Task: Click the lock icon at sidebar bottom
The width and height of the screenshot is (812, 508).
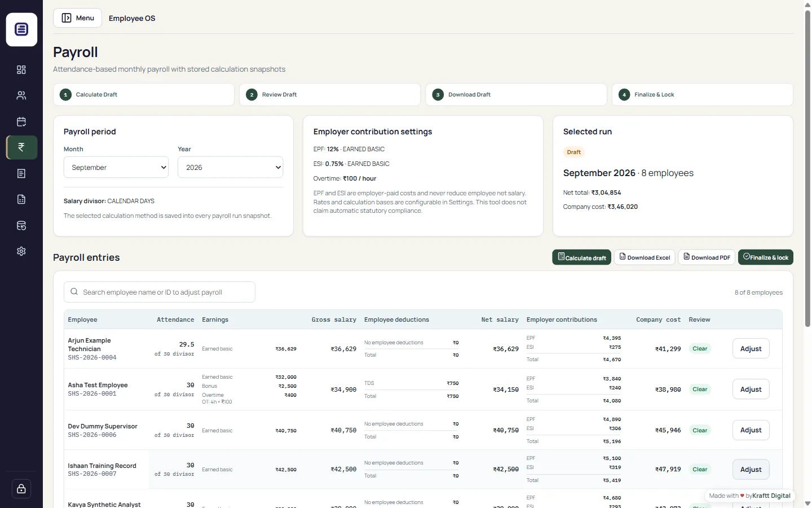Action: [21, 489]
